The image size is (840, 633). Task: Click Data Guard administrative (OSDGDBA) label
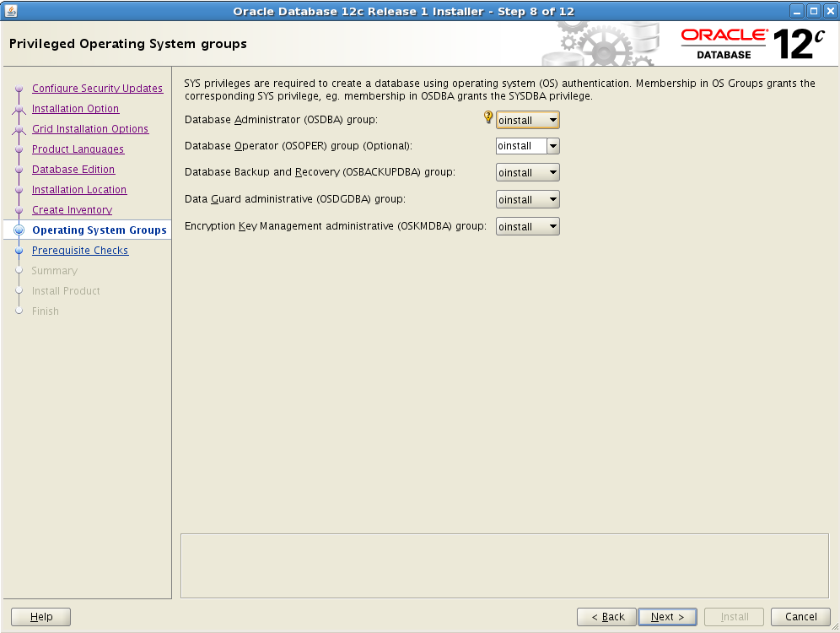pos(295,199)
